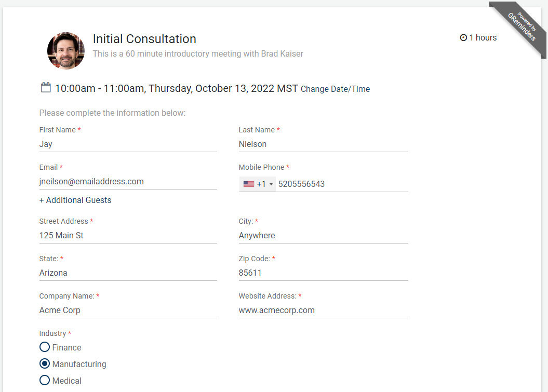Click Brad Kaiser's profile photo

point(66,50)
